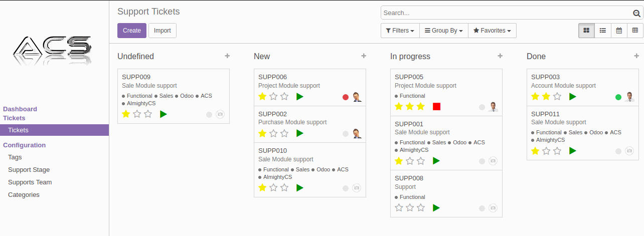Select the kanban view icon
This screenshot has height=236, width=644.
coord(586,31)
